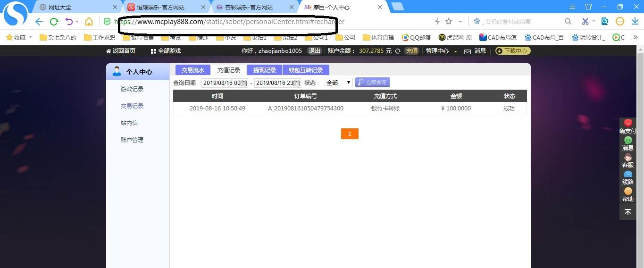Open 消息 in the right float panel
Screen dimensions: 644x268
pyautogui.click(x=628, y=143)
